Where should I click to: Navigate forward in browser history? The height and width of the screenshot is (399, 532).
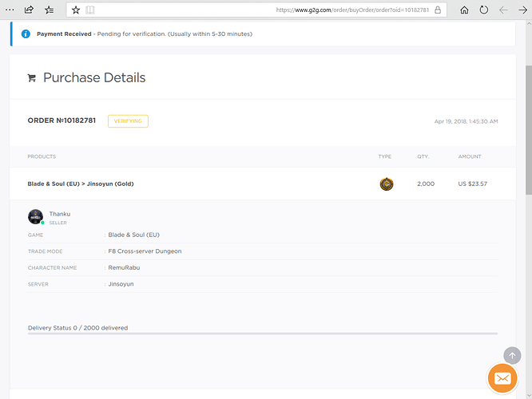pos(523,10)
